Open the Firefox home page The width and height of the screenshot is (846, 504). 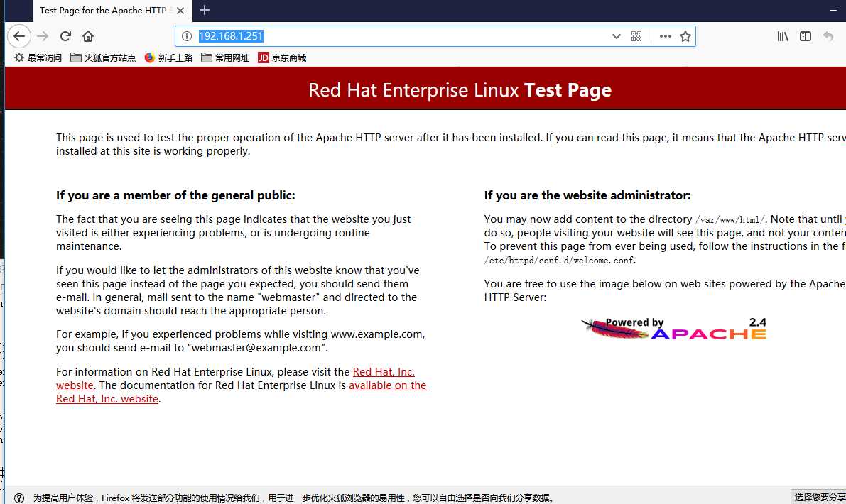tap(88, 36)
